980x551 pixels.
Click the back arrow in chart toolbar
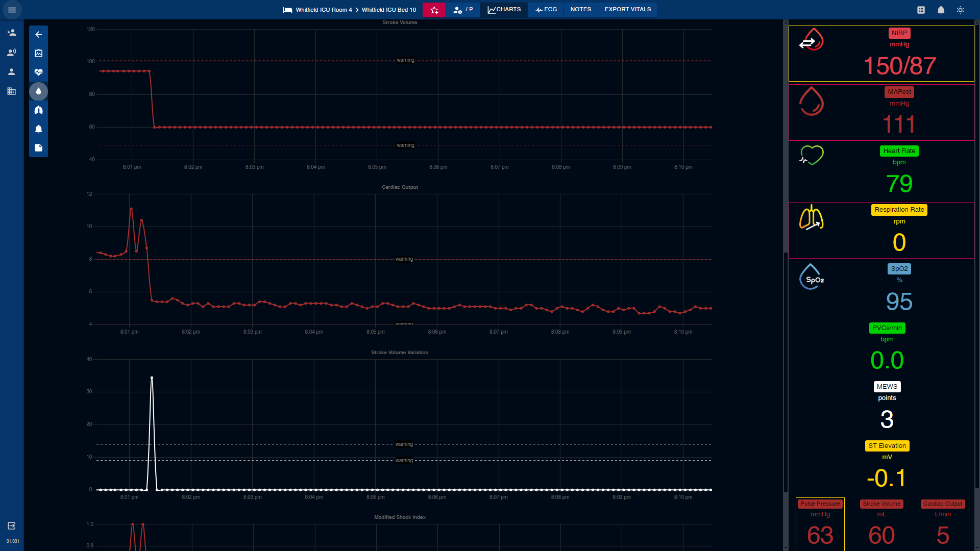tap(38, 35)
